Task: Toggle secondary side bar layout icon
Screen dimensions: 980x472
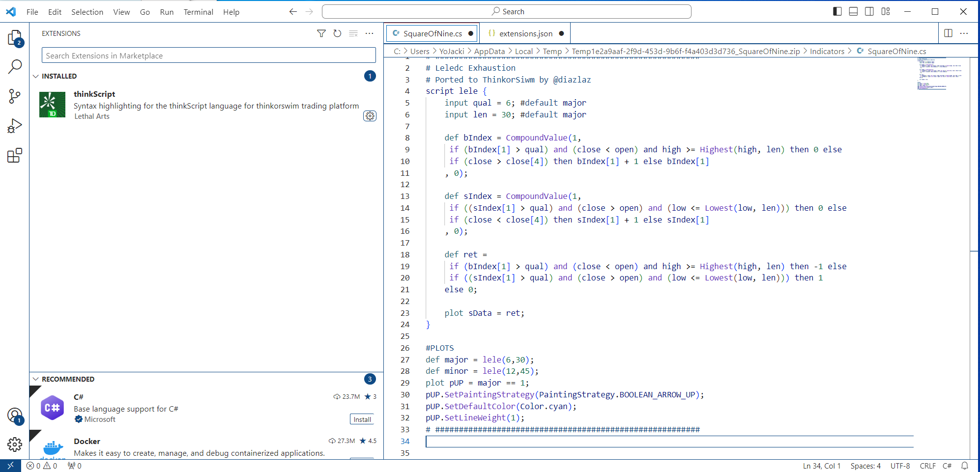Action: click(x=869, y=12)
